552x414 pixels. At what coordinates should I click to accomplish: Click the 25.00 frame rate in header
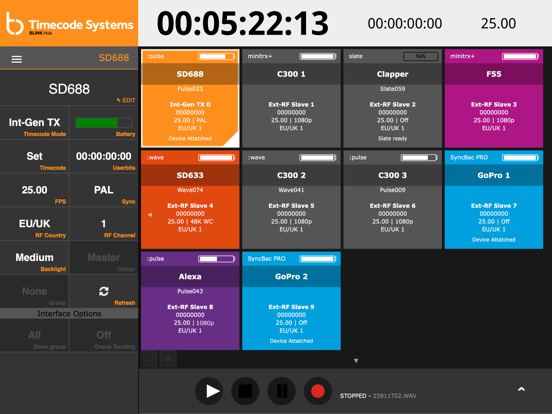(x=498, y=24)
